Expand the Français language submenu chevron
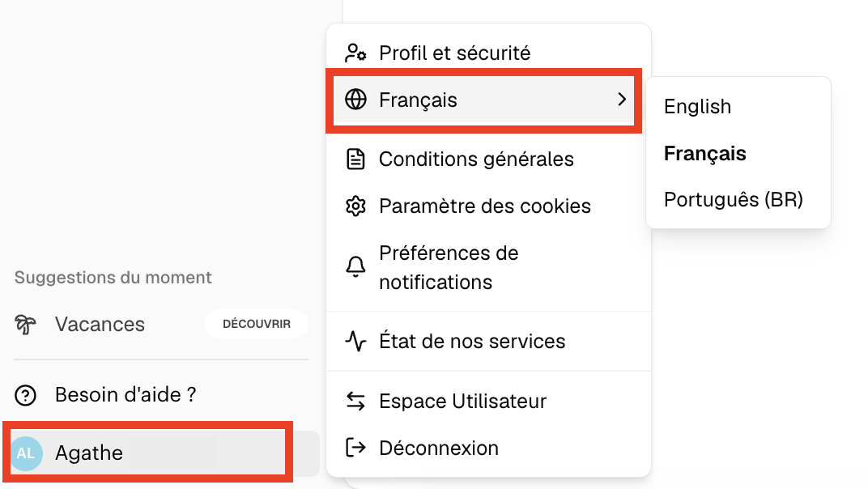Image resolution: width=868 pixels, height=489 pixels. pyautogui.click(x=622, y=100)
